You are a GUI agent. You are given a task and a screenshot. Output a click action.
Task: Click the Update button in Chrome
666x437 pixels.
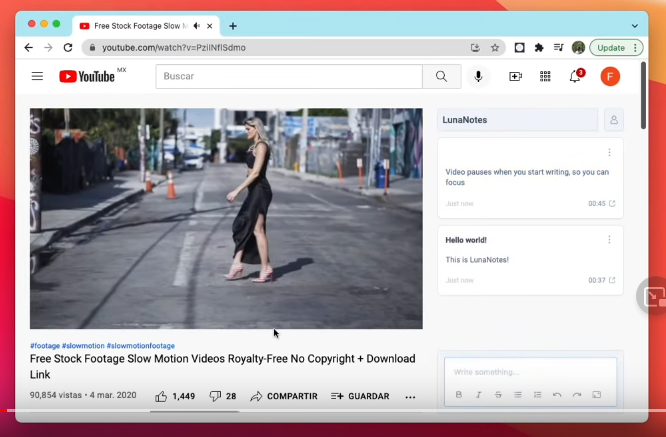coord(611,48)
